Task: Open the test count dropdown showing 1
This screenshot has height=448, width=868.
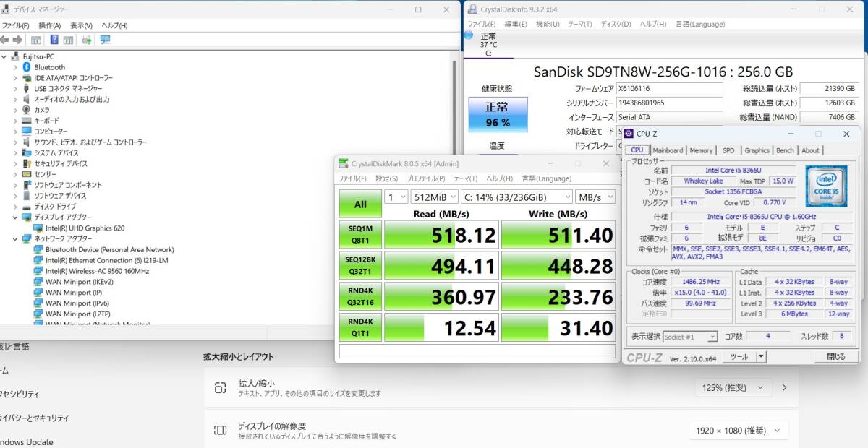Action: 397,197
